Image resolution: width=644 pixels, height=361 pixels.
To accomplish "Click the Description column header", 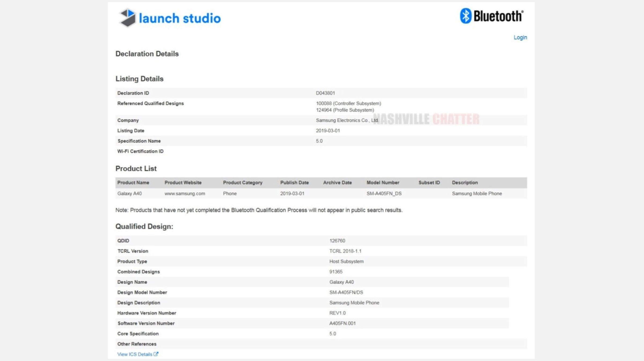I will (x=465, y=183).
